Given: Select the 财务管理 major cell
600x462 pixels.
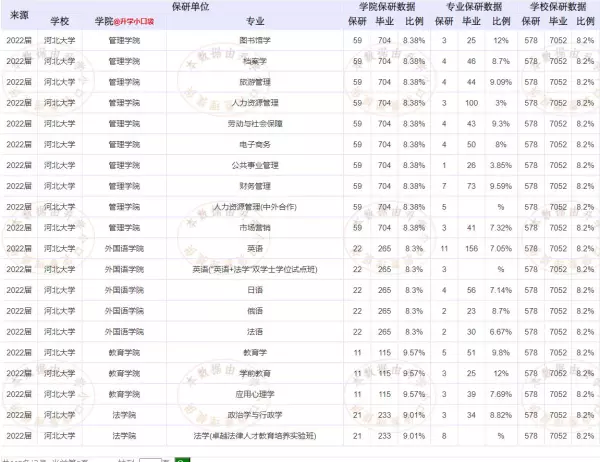Looking at the screenshot, I should coord(255,186).
